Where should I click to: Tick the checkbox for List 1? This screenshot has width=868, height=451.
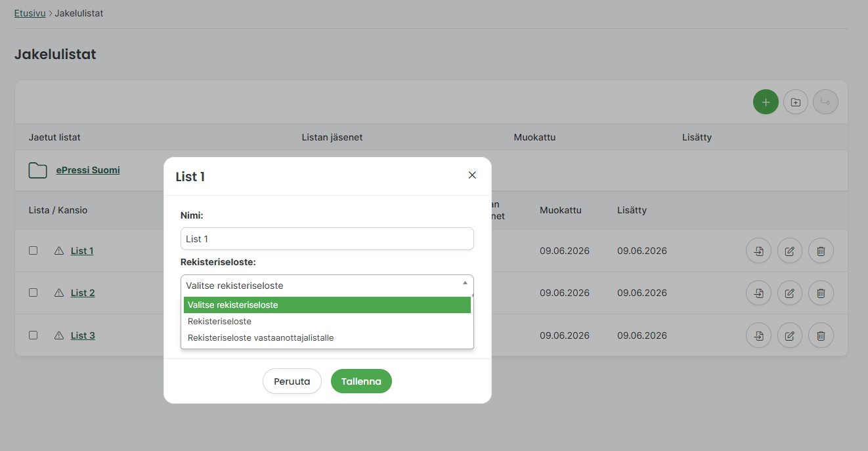(33, 251)
